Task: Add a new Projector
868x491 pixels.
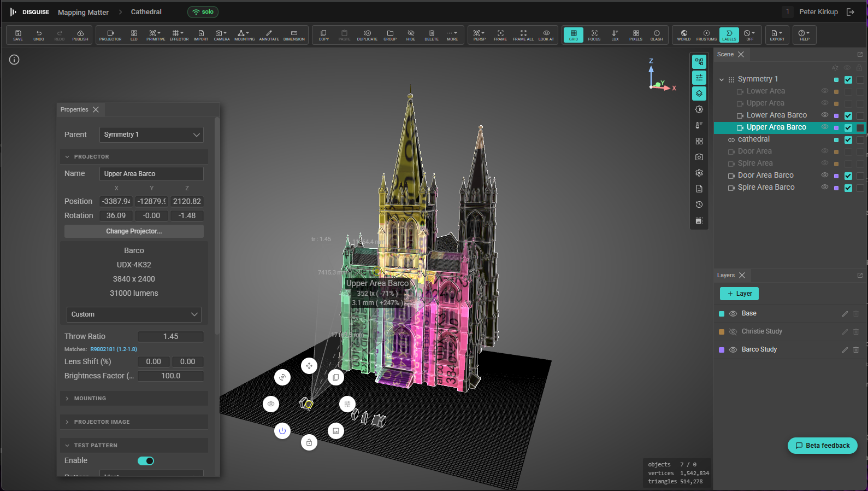Action: (x=110, y=35)
